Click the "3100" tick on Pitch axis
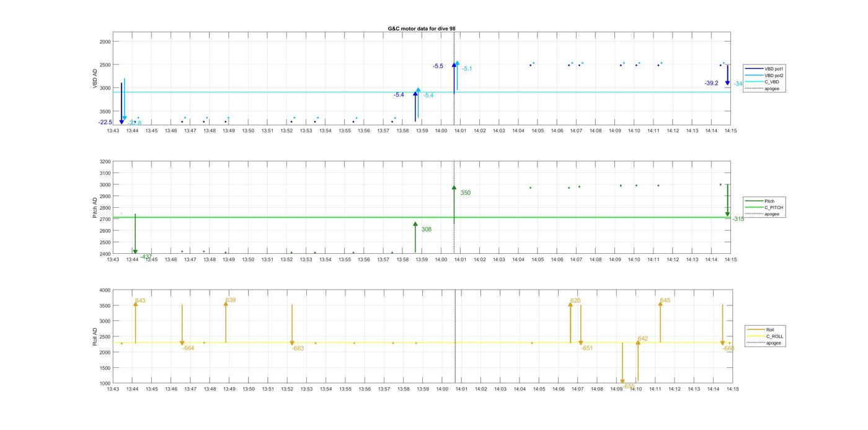This screenshot has width=868, height=430. click(x=104, y=173)
